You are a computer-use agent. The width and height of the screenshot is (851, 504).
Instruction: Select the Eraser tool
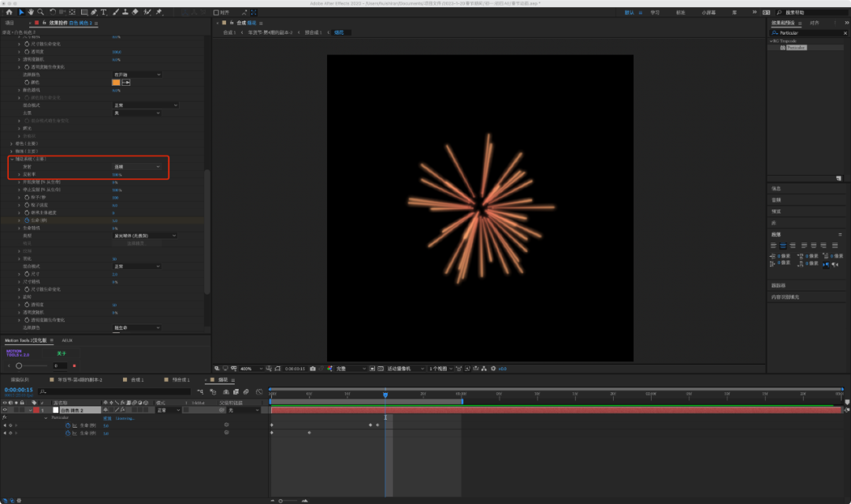[136, 13]
